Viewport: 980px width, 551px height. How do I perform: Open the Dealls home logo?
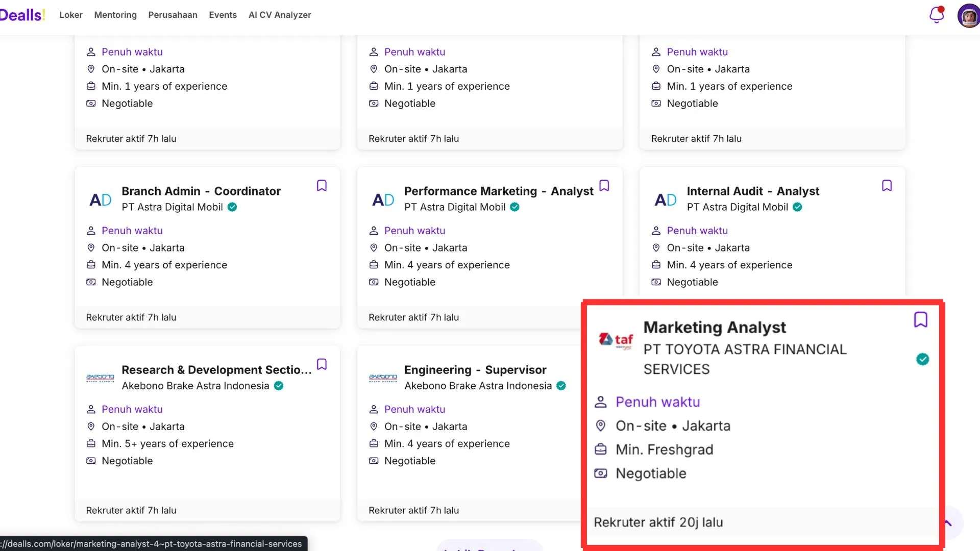[x=22, y=15]
